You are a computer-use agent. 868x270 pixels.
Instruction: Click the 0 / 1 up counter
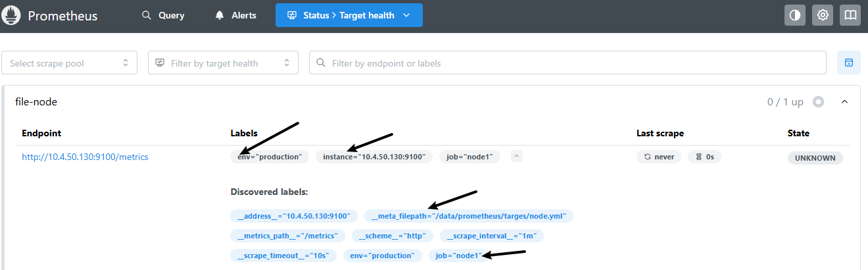pyautogui.click(x=785, y=102)
